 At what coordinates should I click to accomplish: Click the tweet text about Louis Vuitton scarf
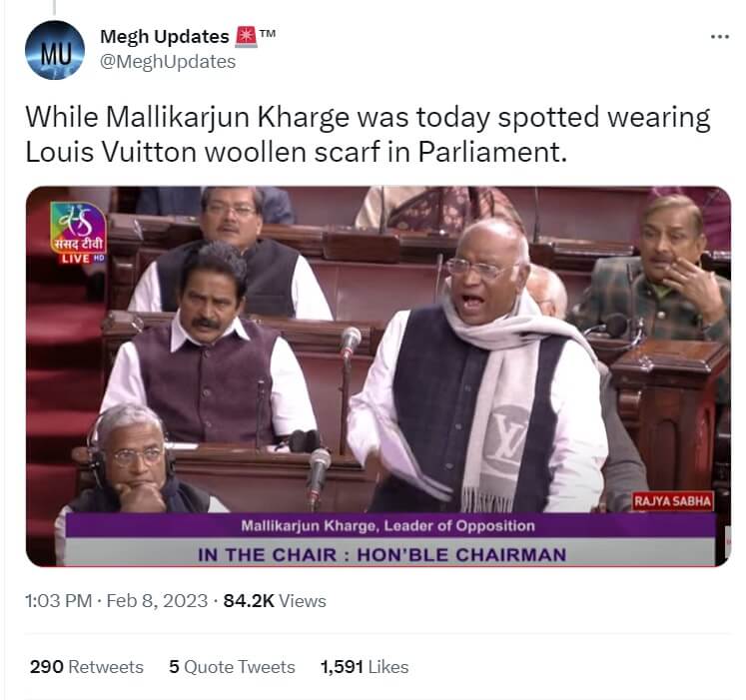368,134
